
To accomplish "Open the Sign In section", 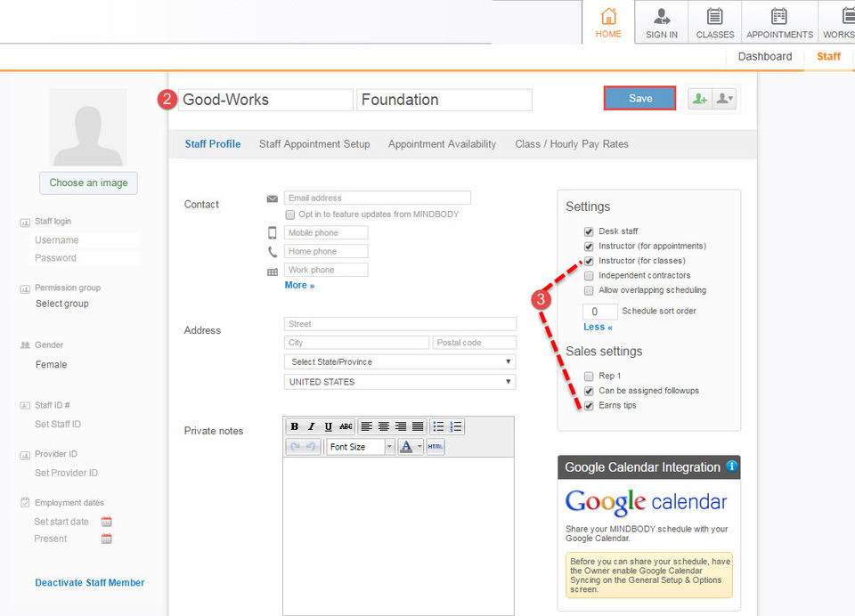I will point(662,23).
